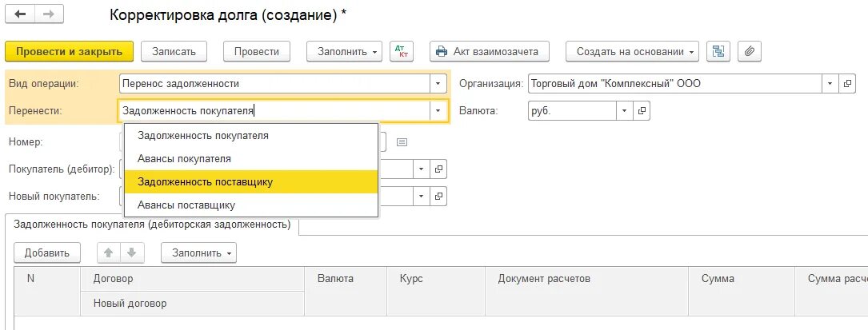
Task: Move row up with the arrow button
Action: [x=109, y=252]
